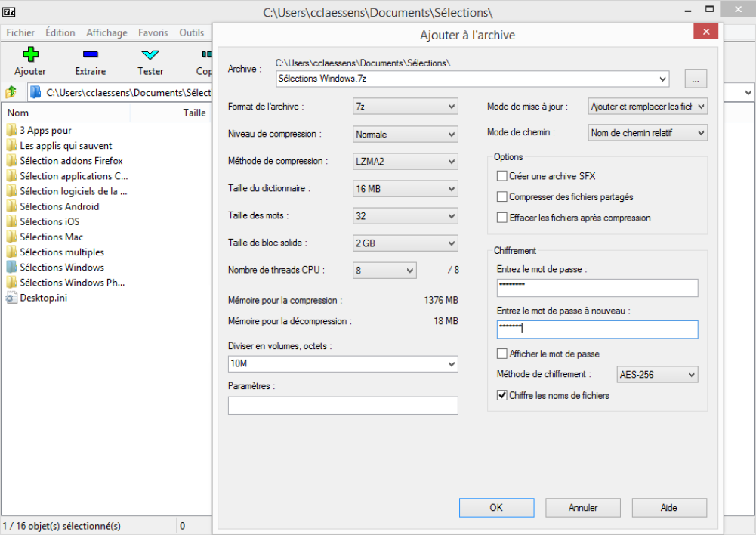756x535 pixels.
Task: Click the blue Extraire minus icon
Action: (x=90, y=54)
